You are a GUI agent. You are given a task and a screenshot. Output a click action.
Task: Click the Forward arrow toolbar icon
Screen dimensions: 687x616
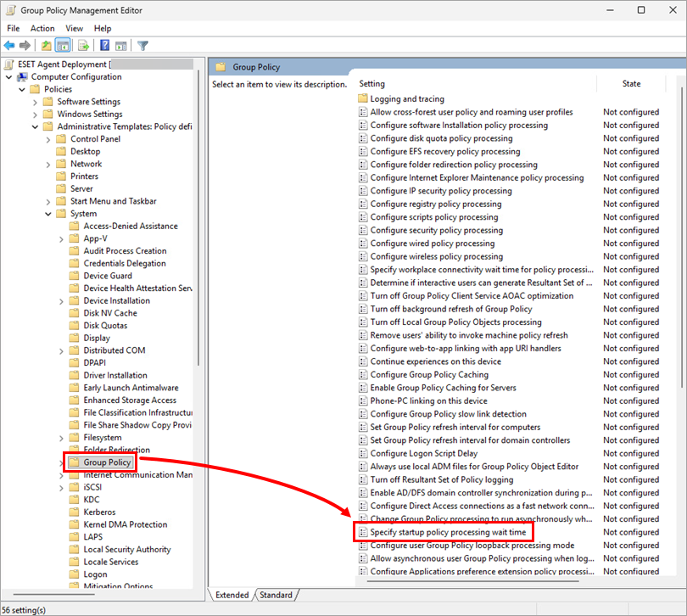(x=25, y=45)
